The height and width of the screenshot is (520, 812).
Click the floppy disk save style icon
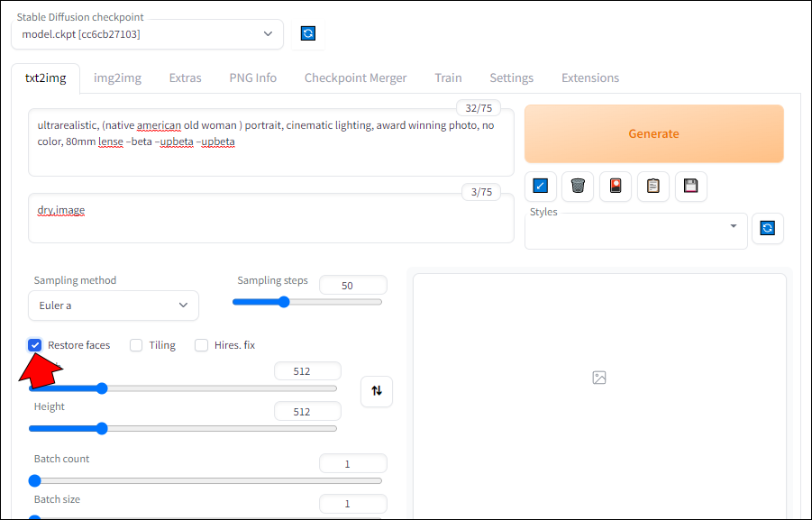pos(691,187)
